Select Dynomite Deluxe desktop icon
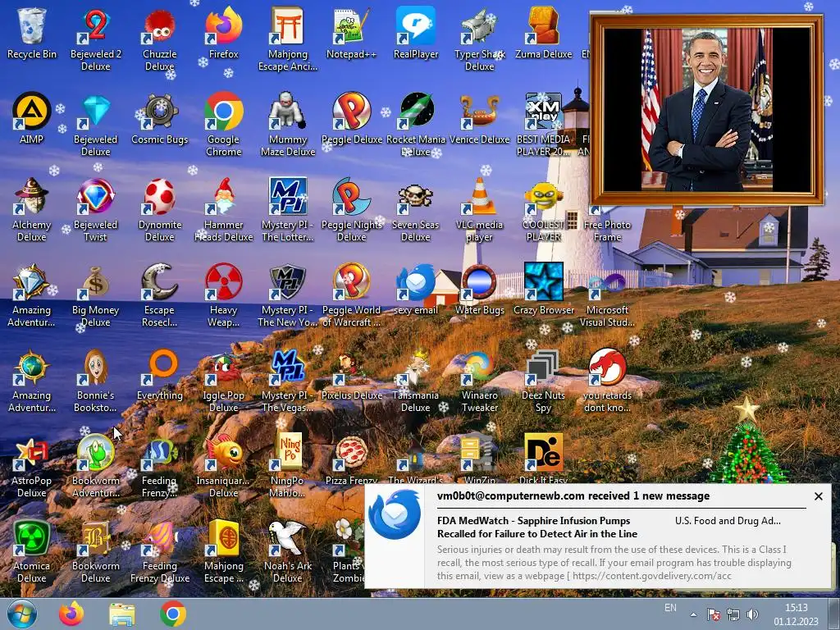 (x=160, y=209)
